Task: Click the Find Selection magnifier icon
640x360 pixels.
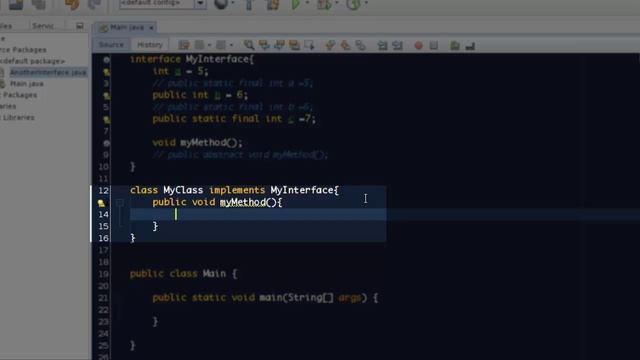Action: pos(249,45)
